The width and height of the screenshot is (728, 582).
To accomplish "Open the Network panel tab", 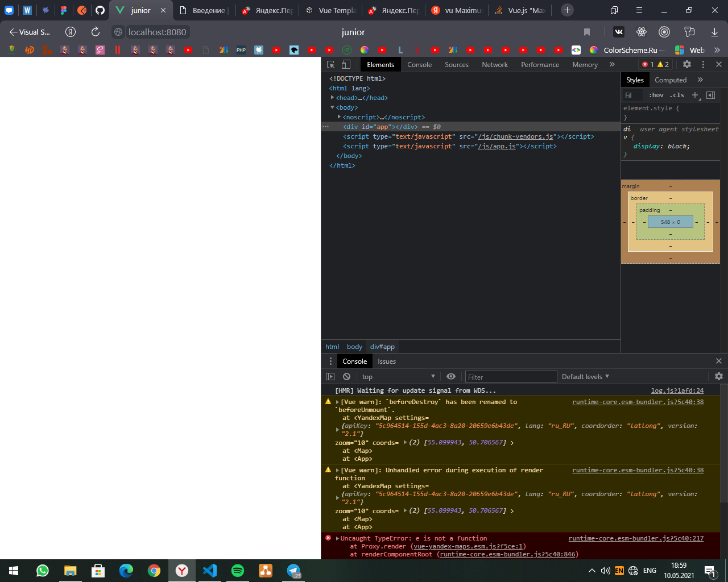I will coord(495,65).
